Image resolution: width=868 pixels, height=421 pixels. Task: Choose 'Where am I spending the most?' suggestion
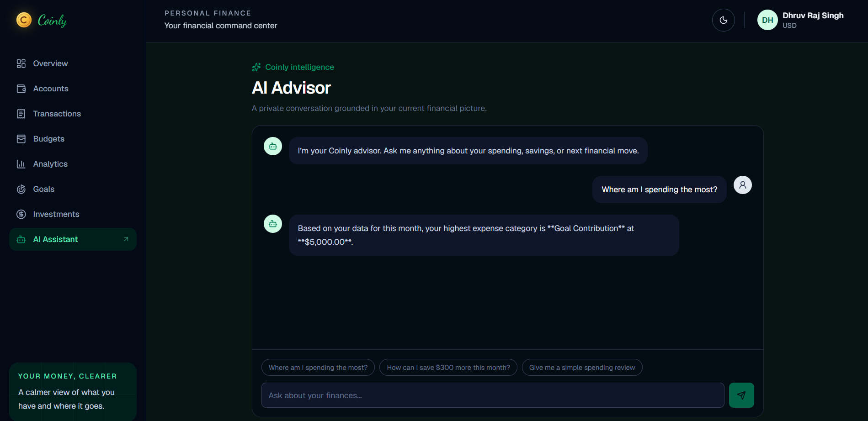[318, 368]
